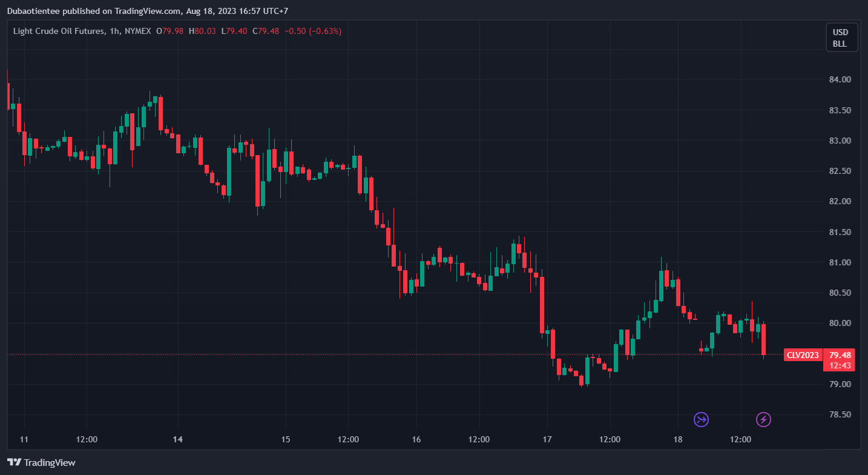Click the 84.00 price axis label
The height and width of the screenshot is (475, 868).
tap(839, 79)
